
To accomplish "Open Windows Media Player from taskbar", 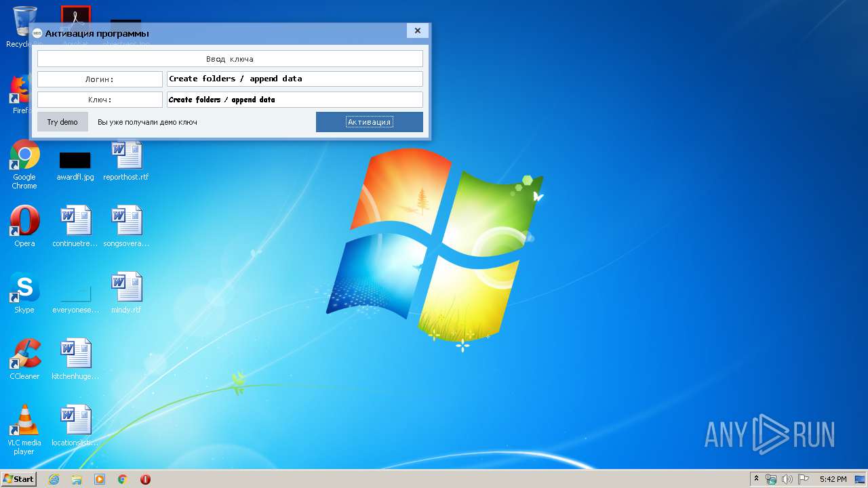I will coord(100,479).
